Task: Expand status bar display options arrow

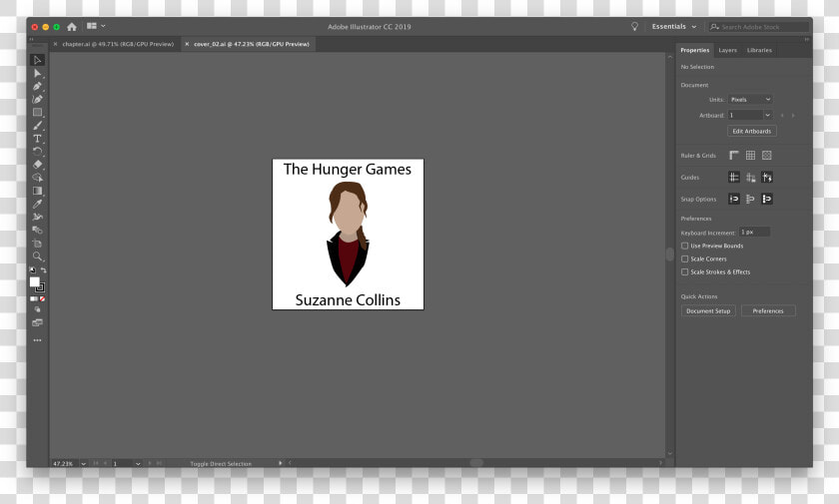Action: coord(281,463)
